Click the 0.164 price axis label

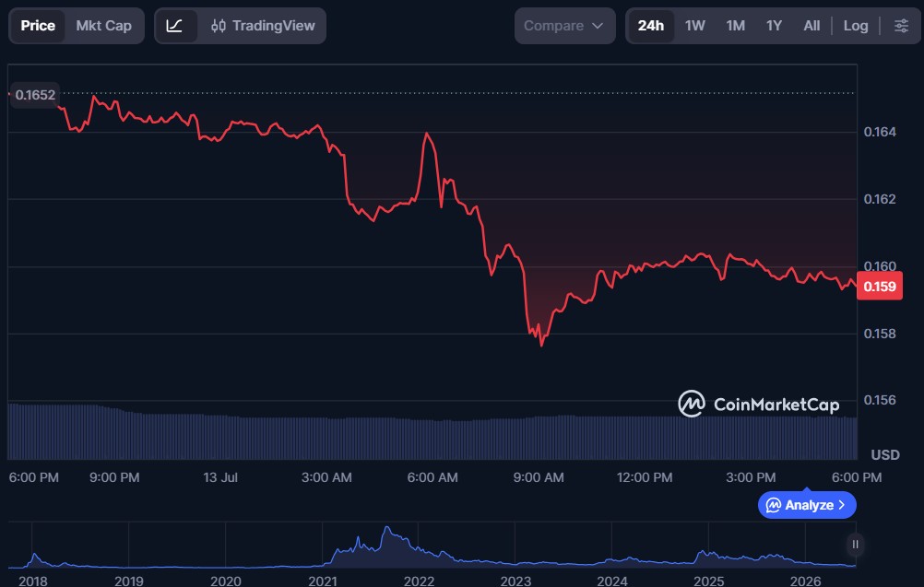pyautogui.click(x=879, y=132)
